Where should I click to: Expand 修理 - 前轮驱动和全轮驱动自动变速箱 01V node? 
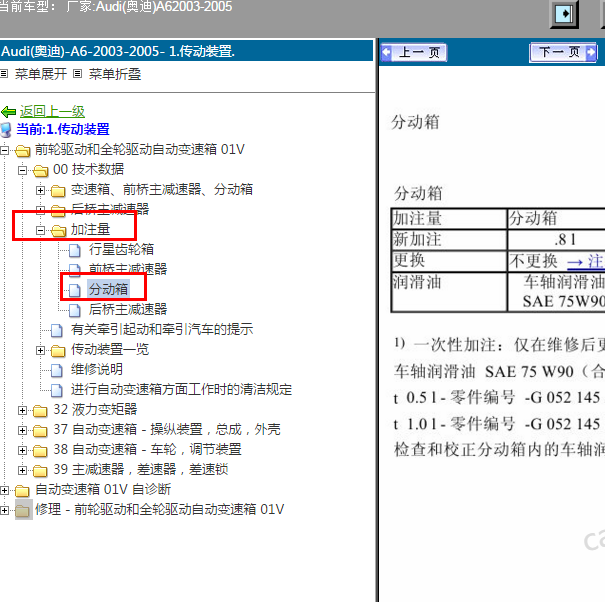(4, 510)
